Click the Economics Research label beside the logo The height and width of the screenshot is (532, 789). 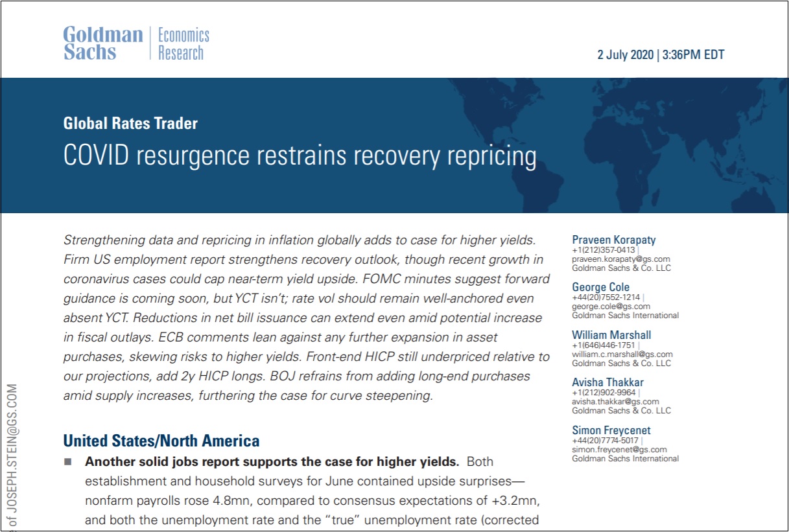(184, 43)
